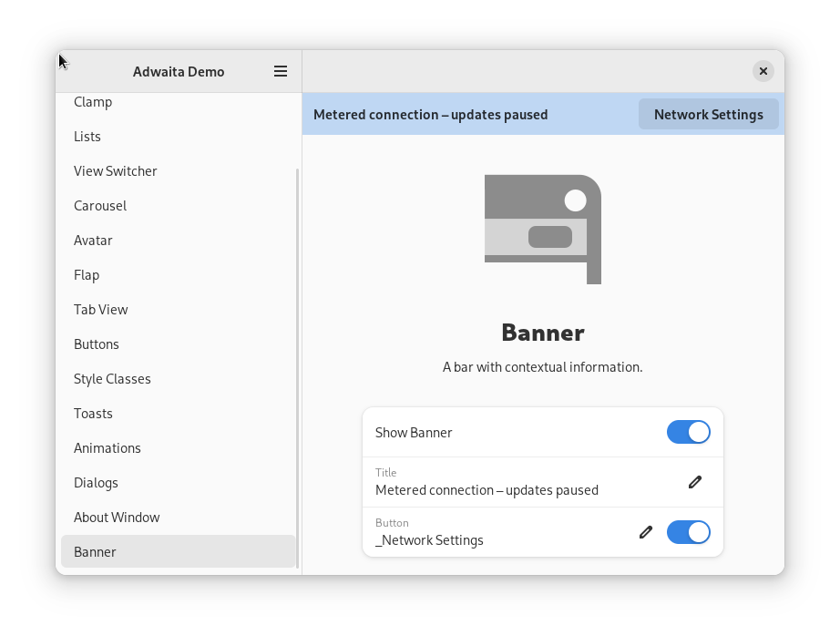Go to the Avatar page
This screenshot has width=840, height=636.
click(x=178, y=241)
